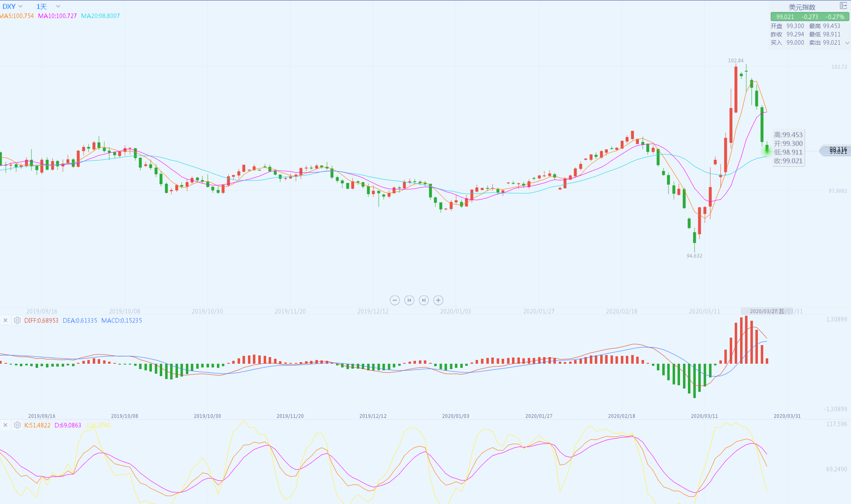Viewport: 851px width, 504px height.
Task: Click the 最低 98.911 value
Action: coord(825,34)
